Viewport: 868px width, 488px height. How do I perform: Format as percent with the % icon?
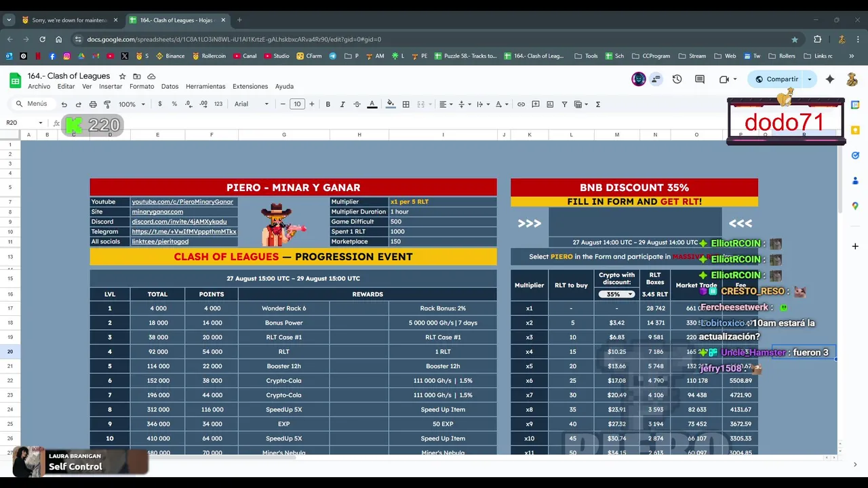(x=174, y=104)
